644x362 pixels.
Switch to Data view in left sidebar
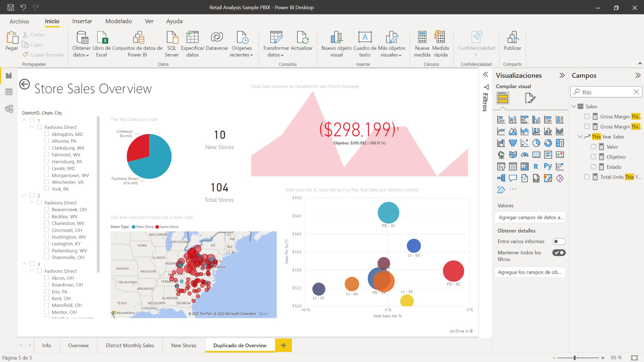pos(9,92)
